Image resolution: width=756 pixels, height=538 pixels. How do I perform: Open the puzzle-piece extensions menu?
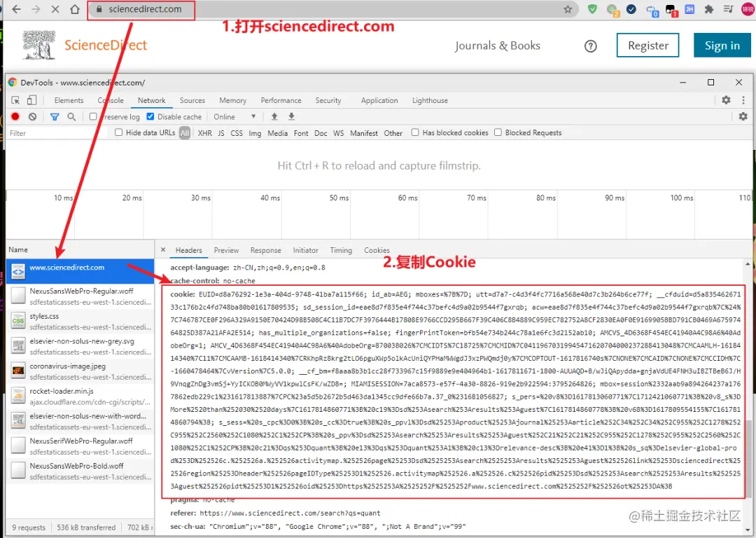tap(708, 9)
